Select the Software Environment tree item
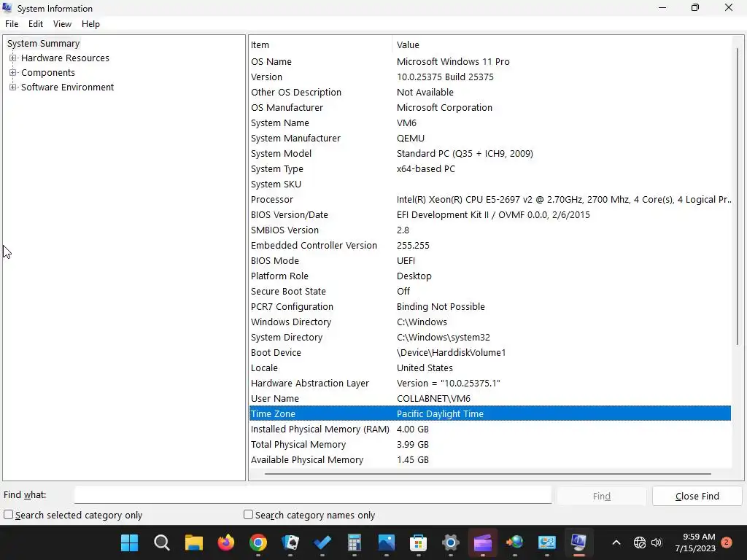This screenshot has width=747, height=560. [x=68, y=87]
